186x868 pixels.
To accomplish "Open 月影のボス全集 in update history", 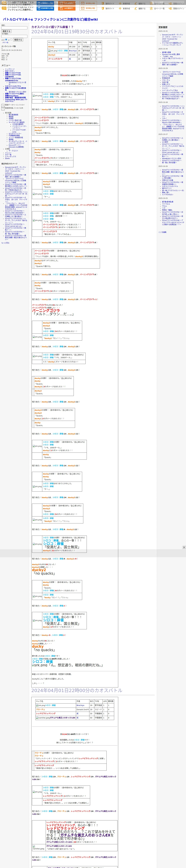I will coord(168,180).
